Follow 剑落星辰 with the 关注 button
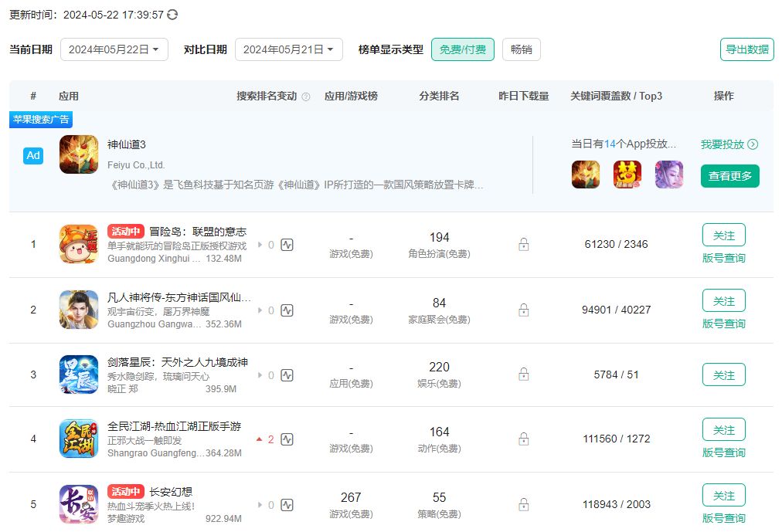This screenshot has height=532, width=782. (x=723, y=374)
